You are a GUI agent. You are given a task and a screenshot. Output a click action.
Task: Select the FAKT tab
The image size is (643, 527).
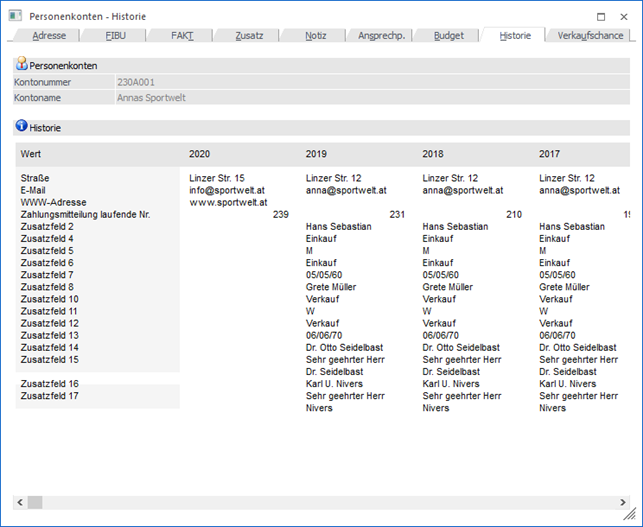pyautogui.click(x=182, y=35)
